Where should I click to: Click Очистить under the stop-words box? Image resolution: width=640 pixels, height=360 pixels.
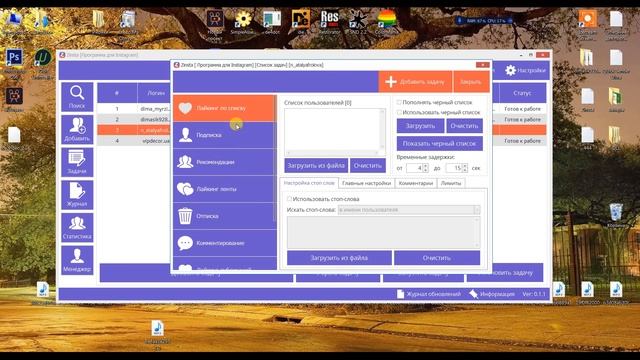[x=437, y=258]
